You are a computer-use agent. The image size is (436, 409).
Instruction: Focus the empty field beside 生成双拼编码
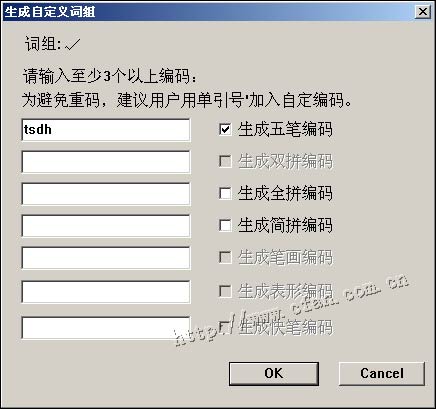point(106,162)
